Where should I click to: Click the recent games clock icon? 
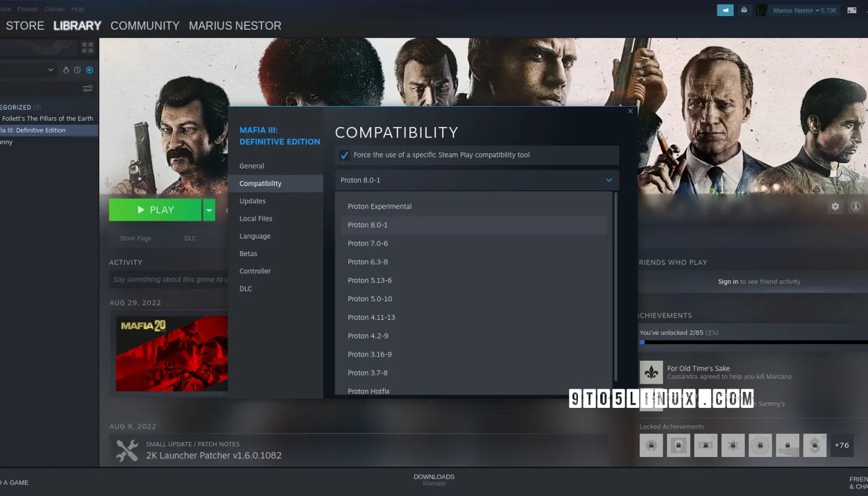coord(77,69)
